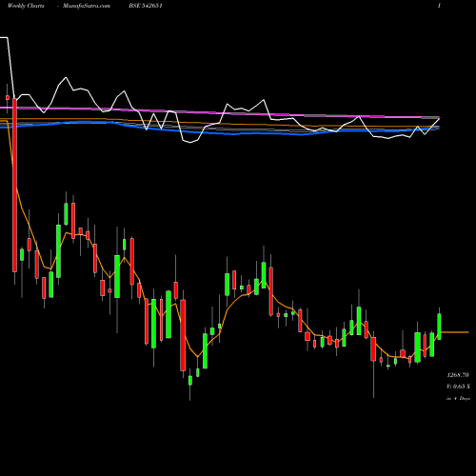The image size is (476, 476).
Task: Click the "Weekly Charts" title text
Action: [x=26, y=6]
